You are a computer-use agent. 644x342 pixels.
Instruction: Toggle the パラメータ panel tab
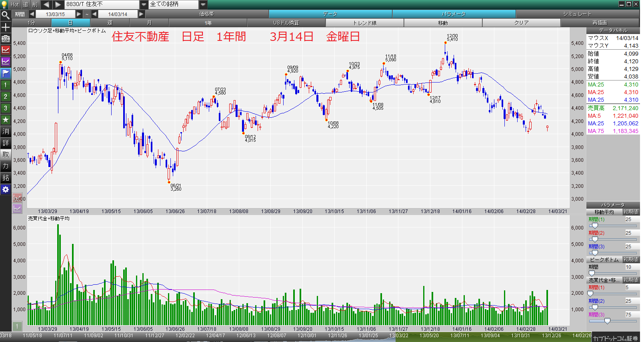pos(454,14)
